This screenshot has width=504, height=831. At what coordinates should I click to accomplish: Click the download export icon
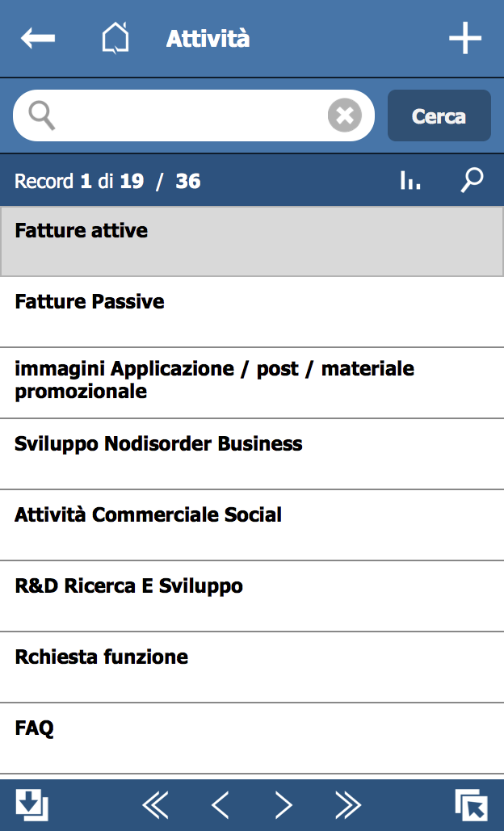pos(31,805)
